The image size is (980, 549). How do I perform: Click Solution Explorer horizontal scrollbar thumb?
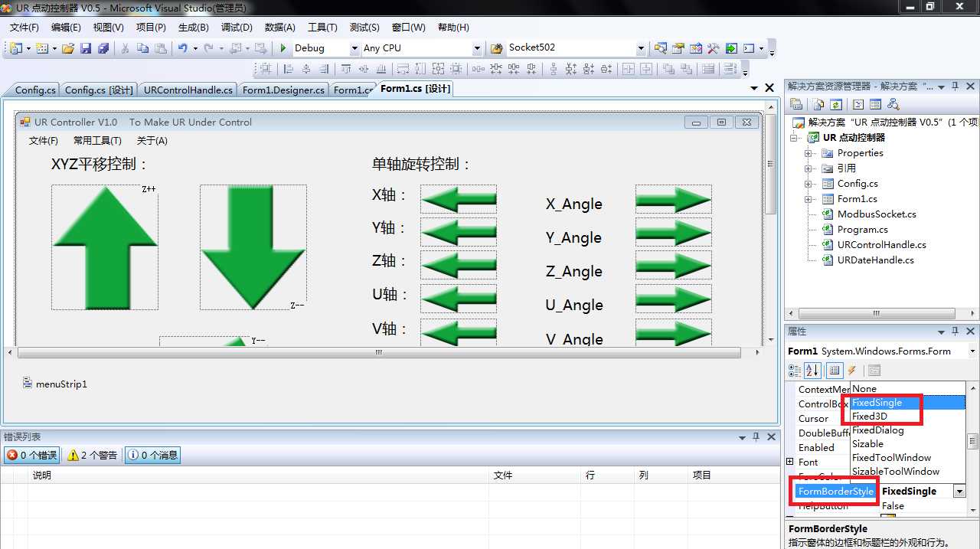pos(877,314)
